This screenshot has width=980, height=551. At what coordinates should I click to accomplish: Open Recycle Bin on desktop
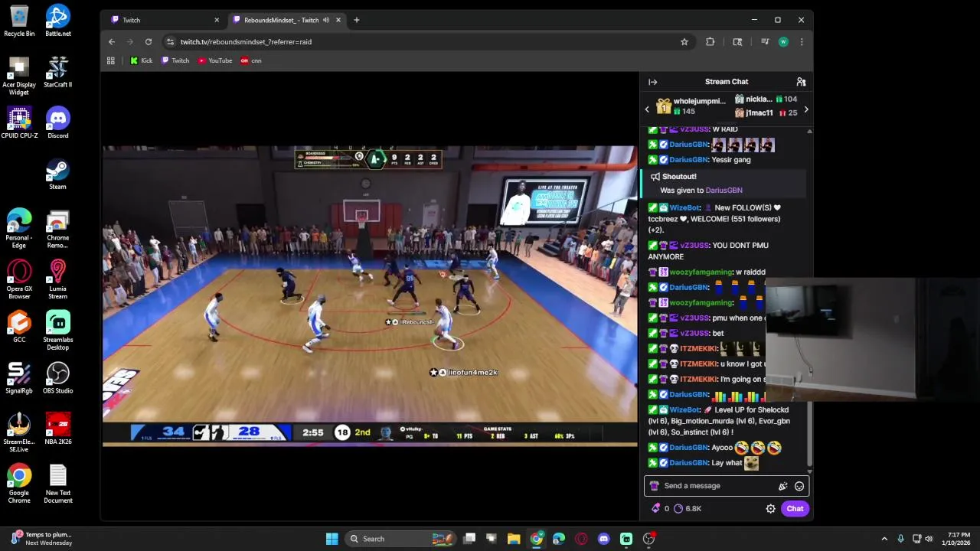(19, 21)
